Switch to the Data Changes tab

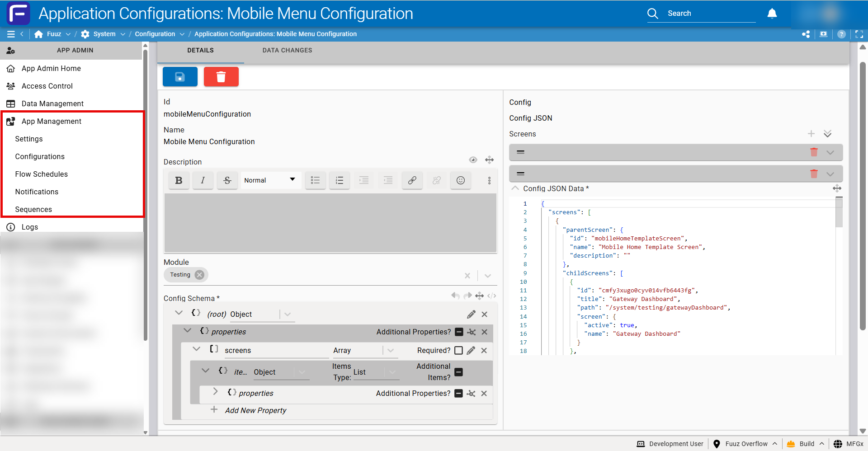point(287,51)
